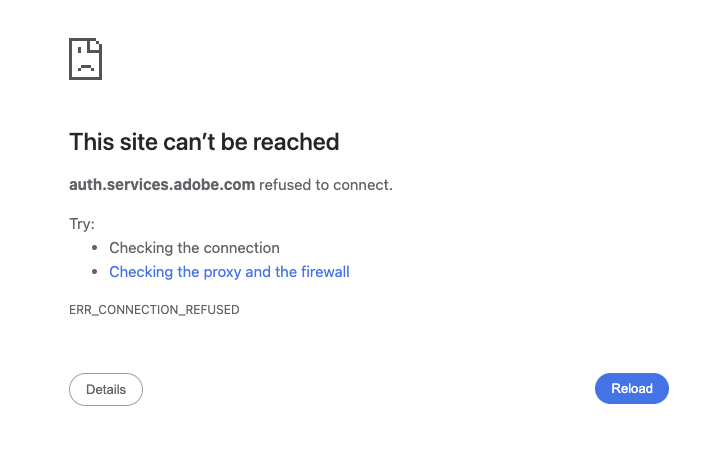The height and width of the screenshot is (451, 726).
Task: Click the "refused to connect." text
Action: [326, 185]
